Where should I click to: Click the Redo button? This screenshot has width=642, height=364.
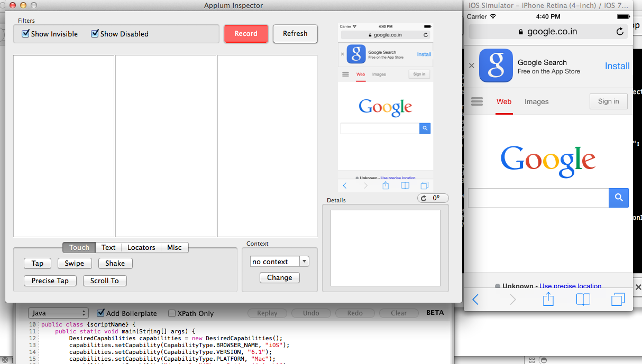click(355, 313)
